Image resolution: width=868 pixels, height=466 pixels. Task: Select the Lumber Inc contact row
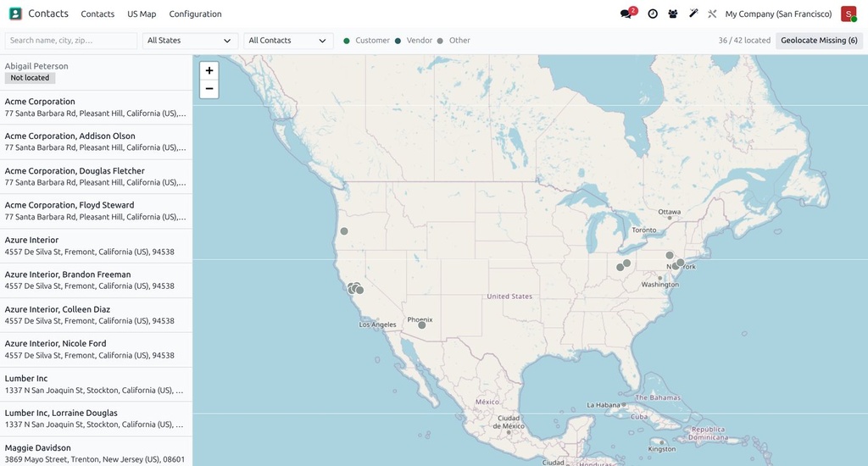[x=96, y=384]
